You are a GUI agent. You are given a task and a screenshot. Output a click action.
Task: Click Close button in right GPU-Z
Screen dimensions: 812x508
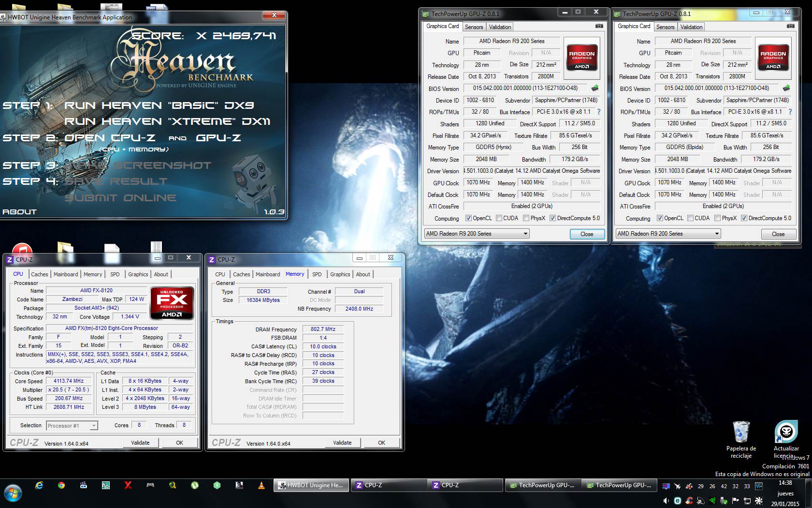(x=778, y=234)
